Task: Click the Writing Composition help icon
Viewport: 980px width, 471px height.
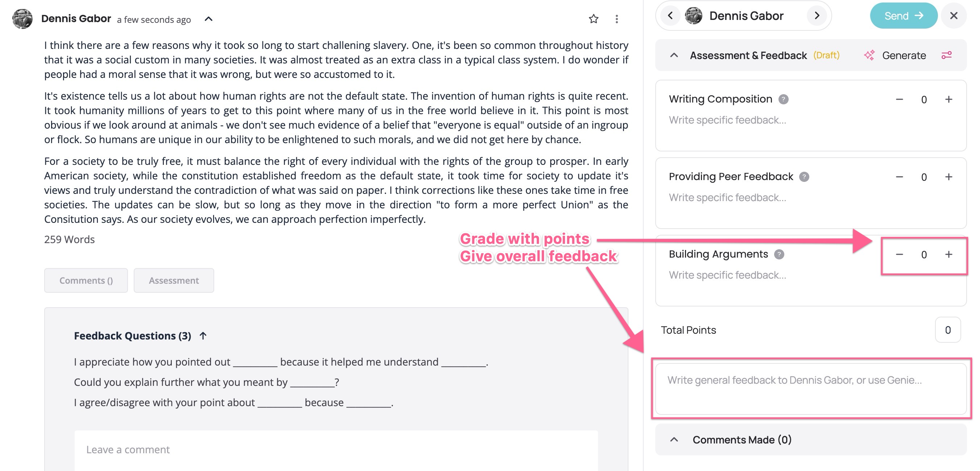Action: (783, 99)
